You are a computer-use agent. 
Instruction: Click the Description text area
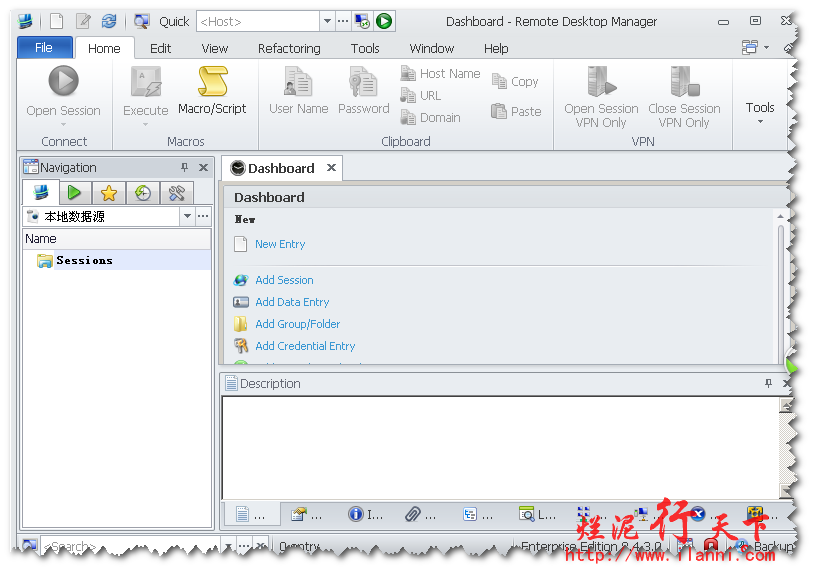point(501,448)
